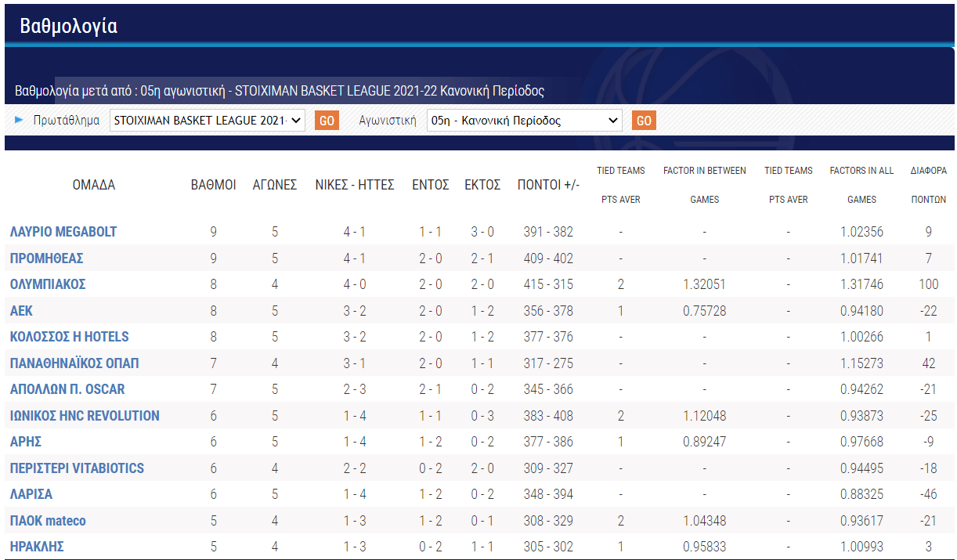Open the ΗΡΑΚΛΗΣ team link
957x560 pixels.
(37, 547)
